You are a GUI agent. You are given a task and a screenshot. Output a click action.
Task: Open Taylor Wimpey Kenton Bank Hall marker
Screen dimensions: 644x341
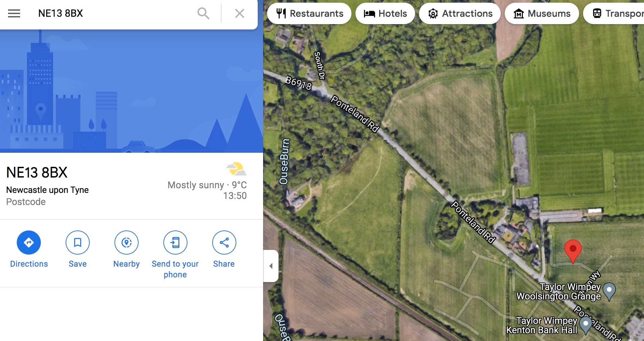point(586,326)
